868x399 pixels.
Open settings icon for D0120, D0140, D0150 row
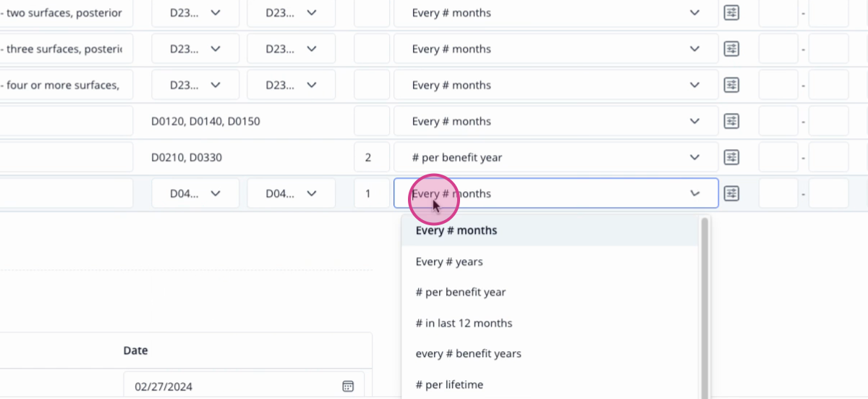click(732, 121)
